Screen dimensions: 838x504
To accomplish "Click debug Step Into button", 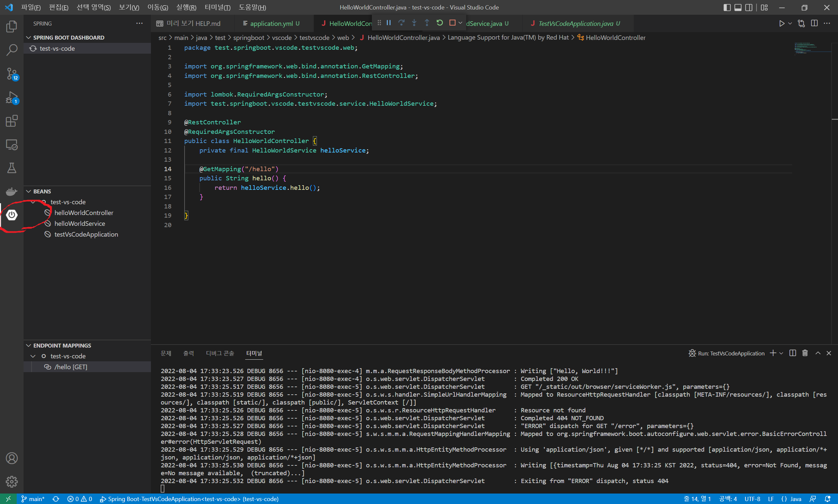I will pos(414,23).
